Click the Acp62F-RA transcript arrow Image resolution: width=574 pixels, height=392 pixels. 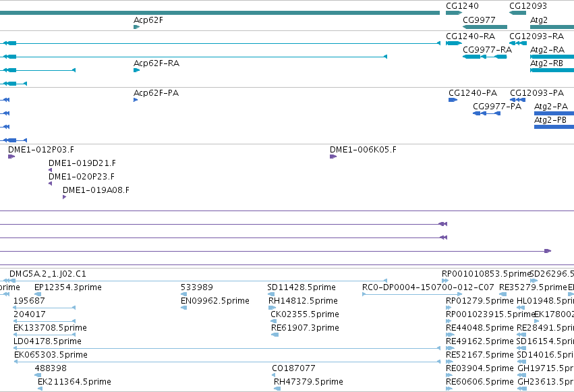tap(136, 70)
